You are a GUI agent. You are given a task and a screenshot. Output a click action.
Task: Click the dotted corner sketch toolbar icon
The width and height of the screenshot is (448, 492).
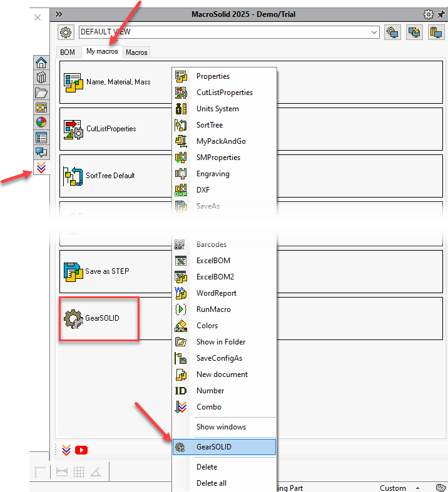pos(40,471)
